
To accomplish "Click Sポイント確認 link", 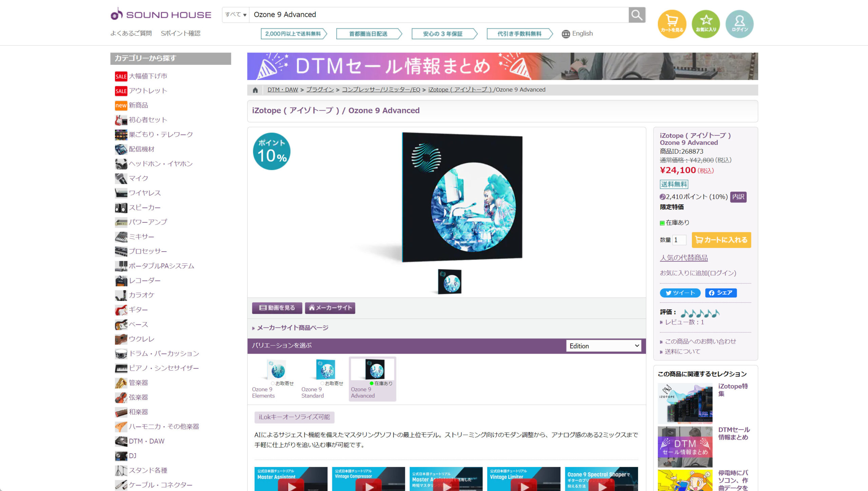I will [181, 34].
